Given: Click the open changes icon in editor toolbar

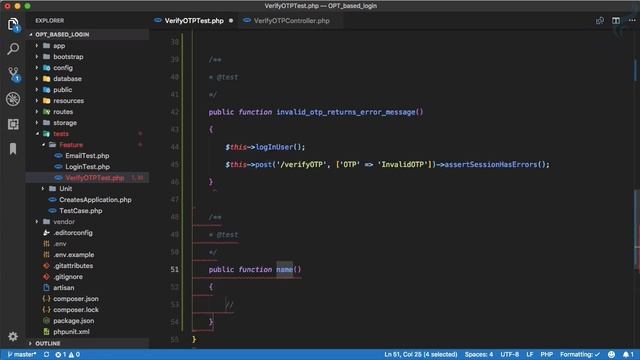Looking at the screenshot, I should pyautogui.click(x=600, y=20).
